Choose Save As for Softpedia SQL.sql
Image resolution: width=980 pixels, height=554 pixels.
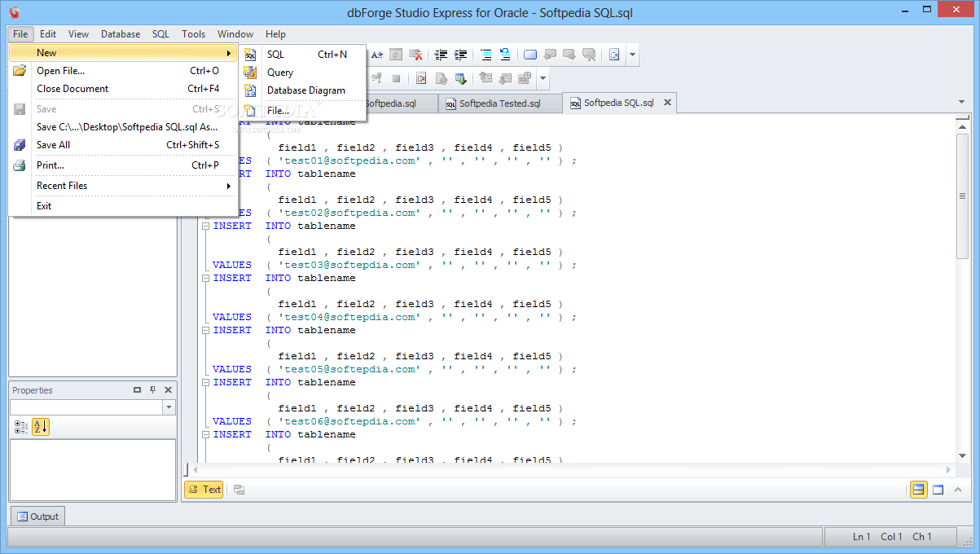tap(123, 127)
